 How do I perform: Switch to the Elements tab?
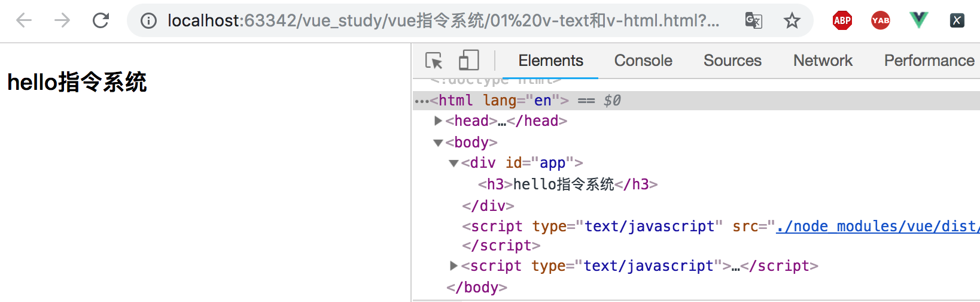(x=550, y=61)
